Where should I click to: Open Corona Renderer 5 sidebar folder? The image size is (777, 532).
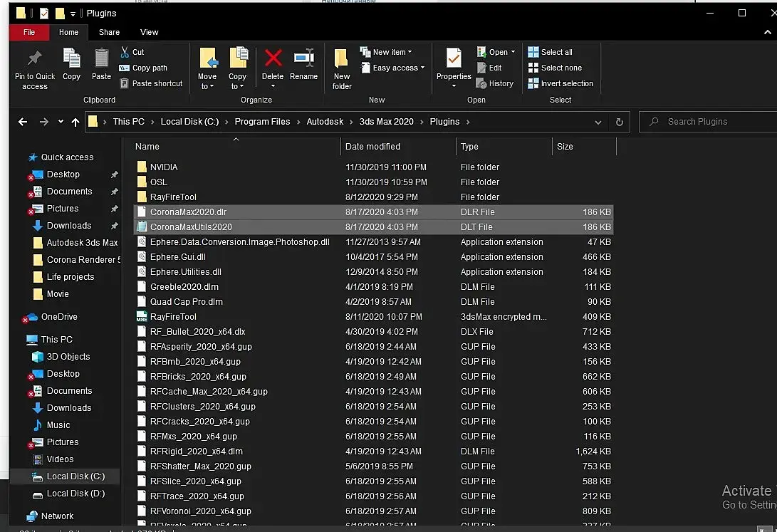[77, 260]
